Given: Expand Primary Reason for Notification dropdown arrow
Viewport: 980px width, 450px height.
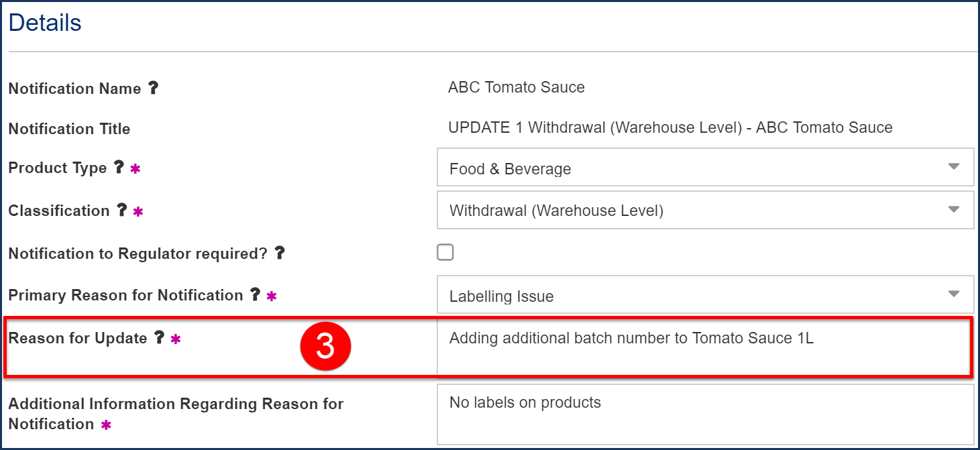Looking at the screenshot, I should [954, 294].
